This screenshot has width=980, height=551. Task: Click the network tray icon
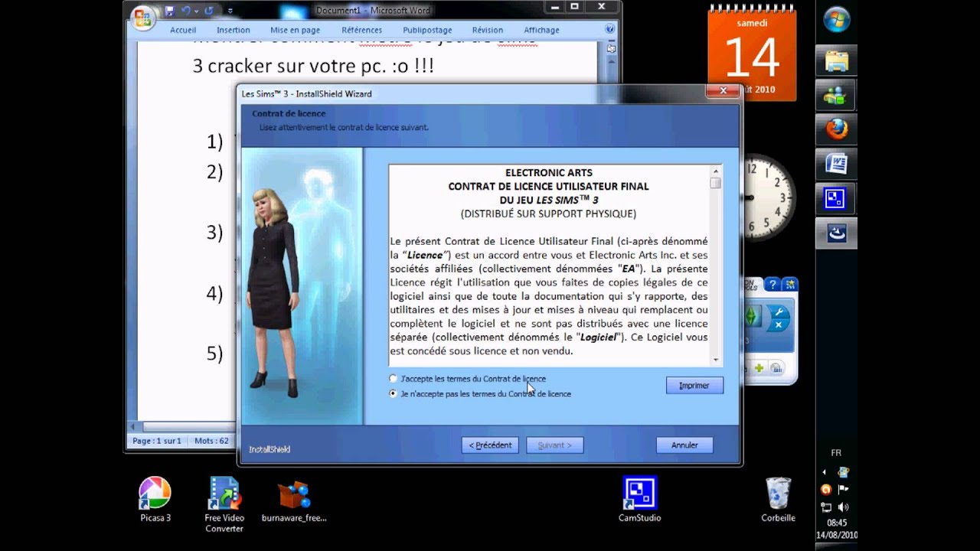click(x=826, y=507)
